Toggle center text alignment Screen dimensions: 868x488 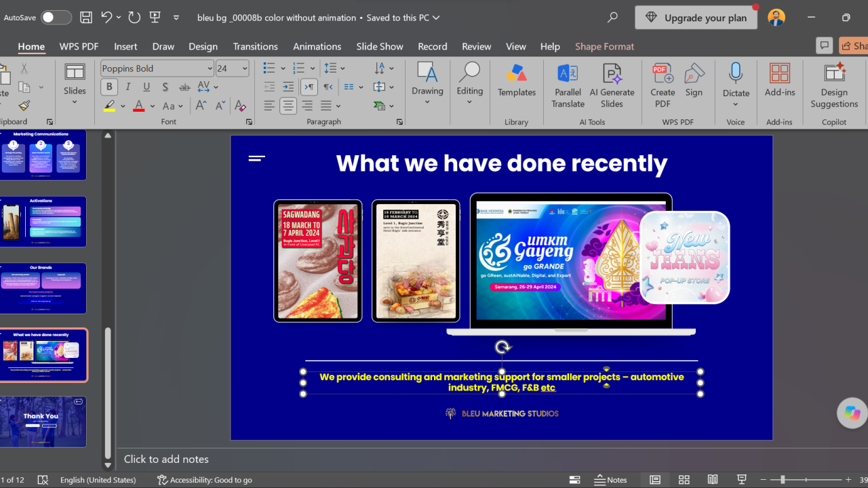(288, 106)
